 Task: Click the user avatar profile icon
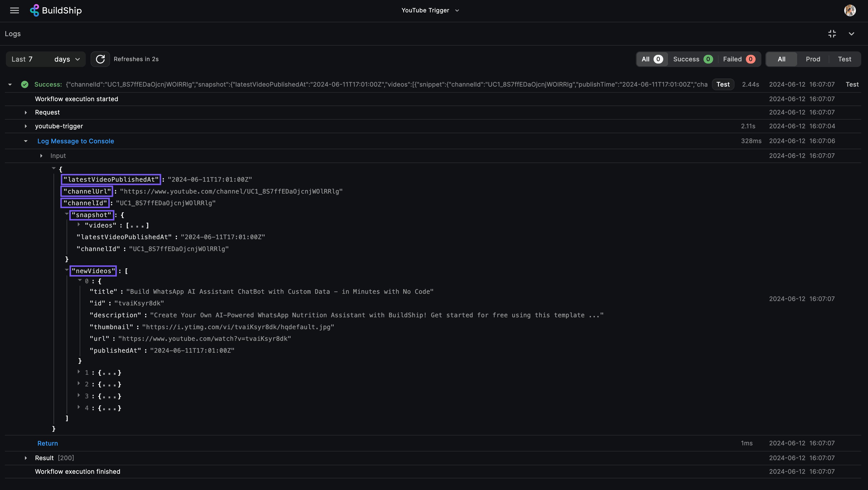(x=850, y=10)
